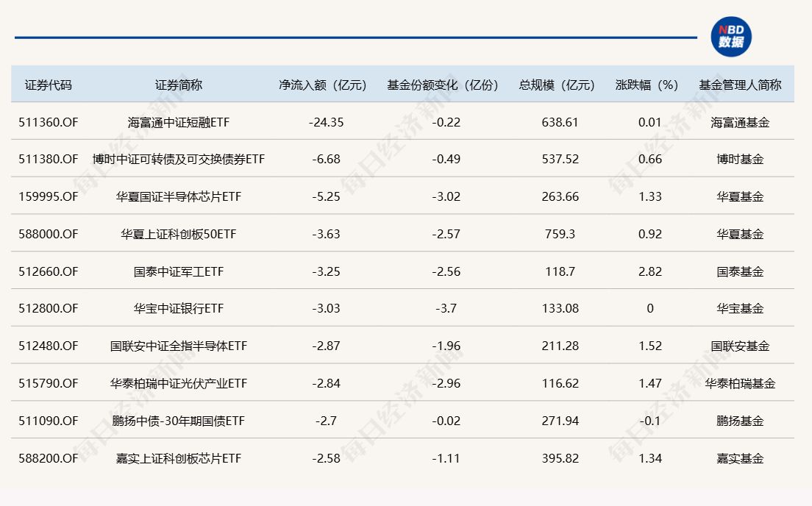Click the 总规模（亿元）column header

(560, 85)
